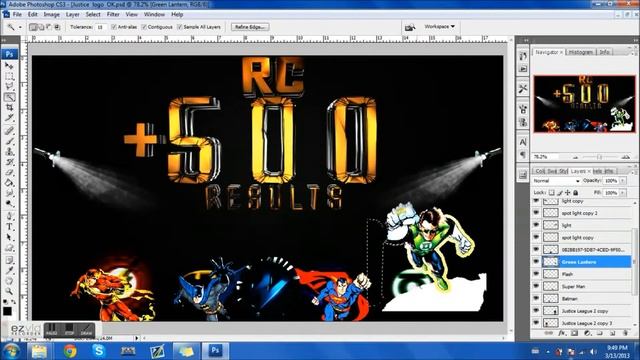Viewport: 640px width, 360px height.
Task: Switch to the Histogram tab
Action: (x=580, y=52)
